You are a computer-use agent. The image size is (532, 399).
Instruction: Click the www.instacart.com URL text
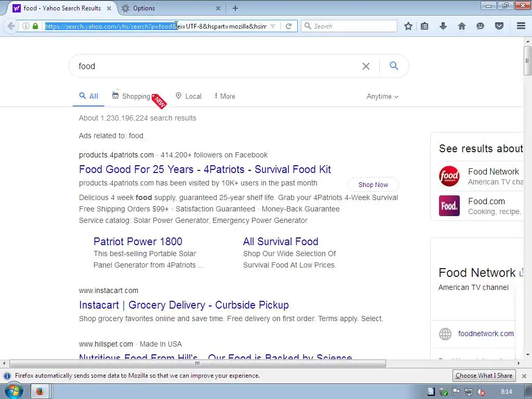pos(109,291)
